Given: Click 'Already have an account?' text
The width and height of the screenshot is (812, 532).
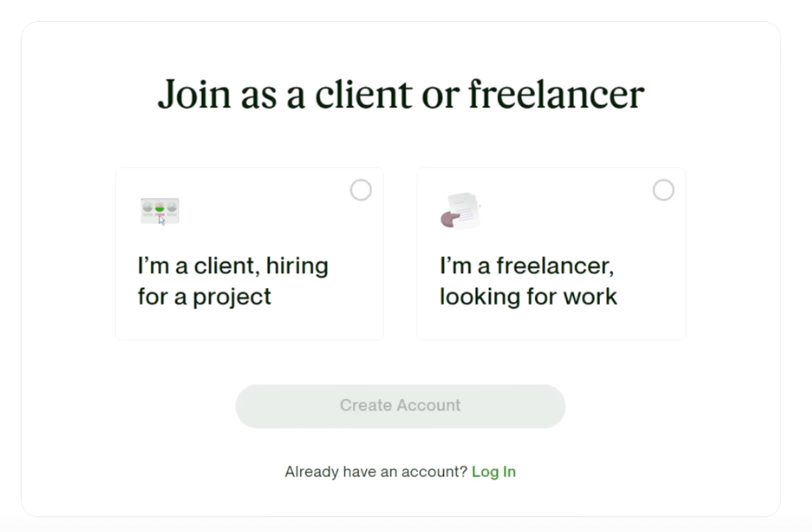Looking at the screenshot, I should pyautogui.click(x=376, y=471).
